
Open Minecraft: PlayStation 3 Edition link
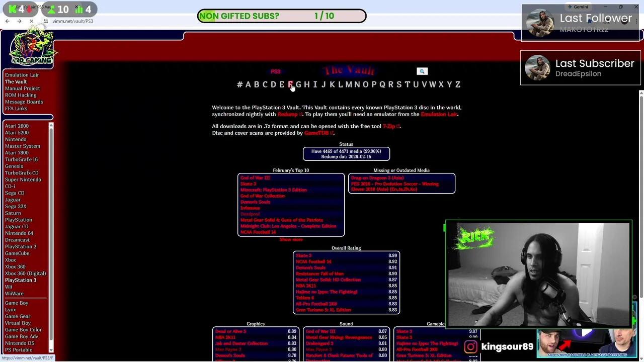pos(273,190)
